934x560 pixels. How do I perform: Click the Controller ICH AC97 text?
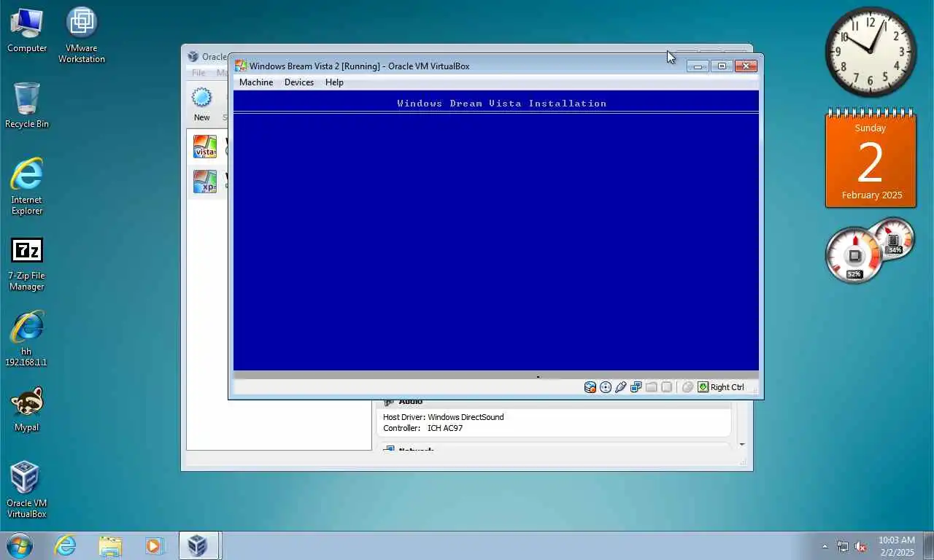coord(423,428)
